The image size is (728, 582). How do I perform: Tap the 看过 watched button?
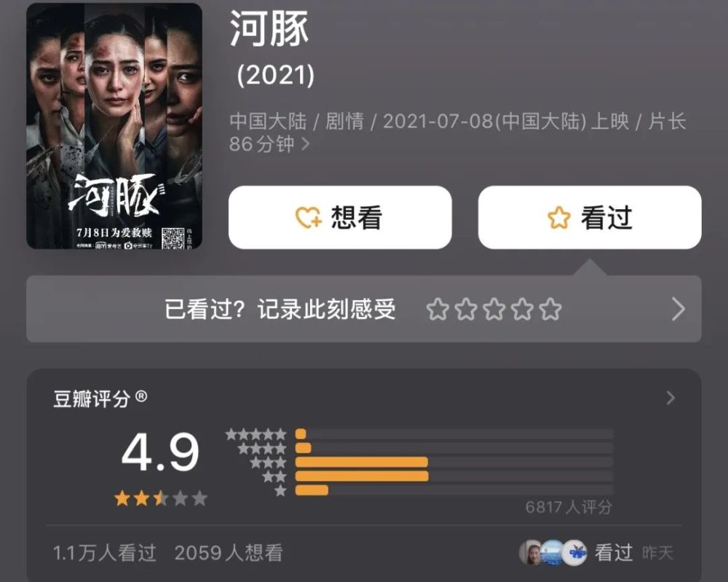tap(590, 217)
